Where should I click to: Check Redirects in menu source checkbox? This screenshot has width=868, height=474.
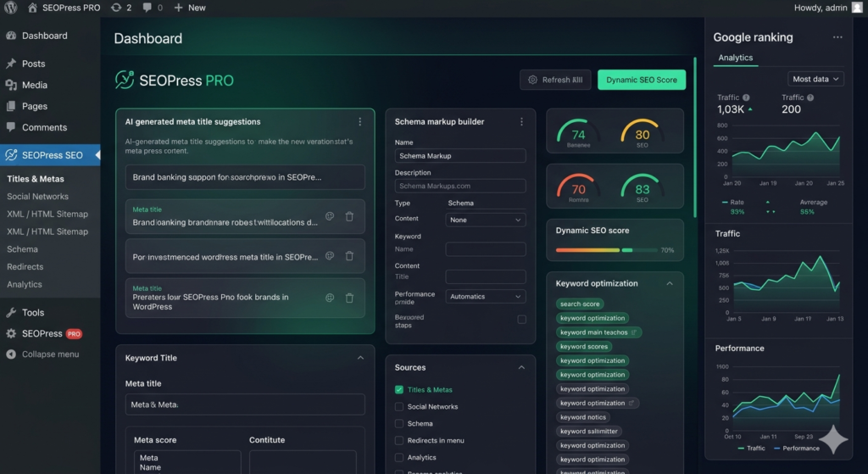point(399,441)
